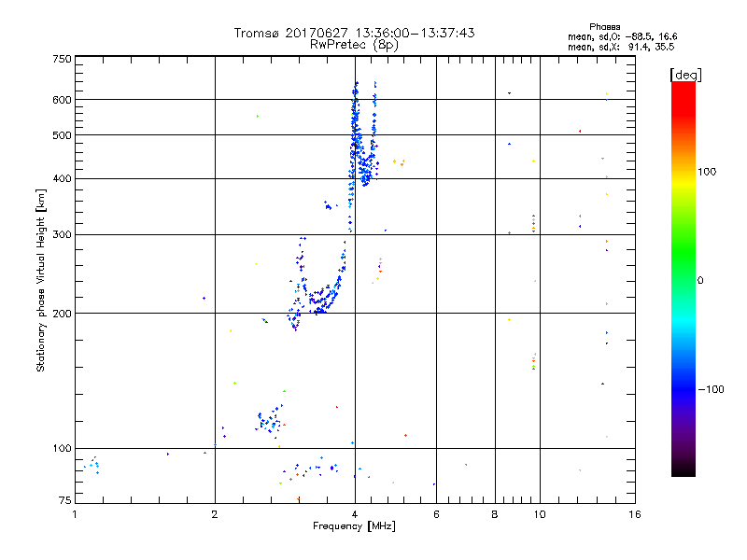This screenshot has height=560, width=747.
Task: Click the 'RwPretec (8p)' subtitle
Action: click(x=354, y=45)
